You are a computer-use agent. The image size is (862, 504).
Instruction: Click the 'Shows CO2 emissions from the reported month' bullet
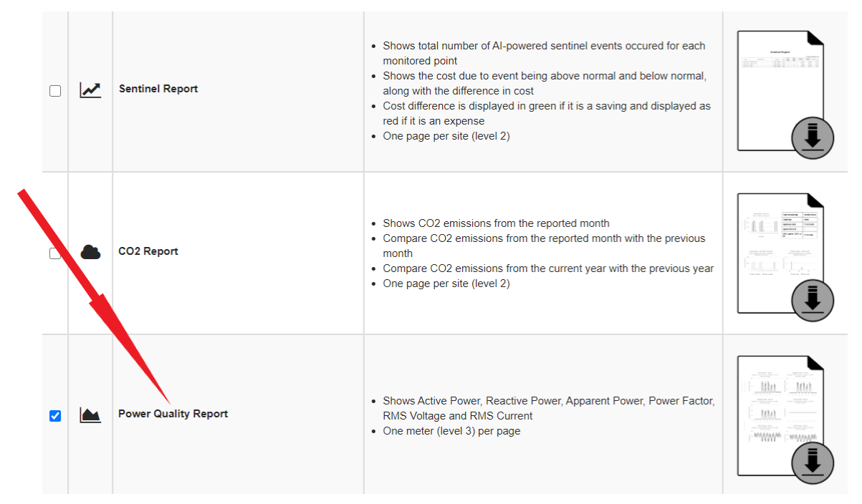coord(496,223)
